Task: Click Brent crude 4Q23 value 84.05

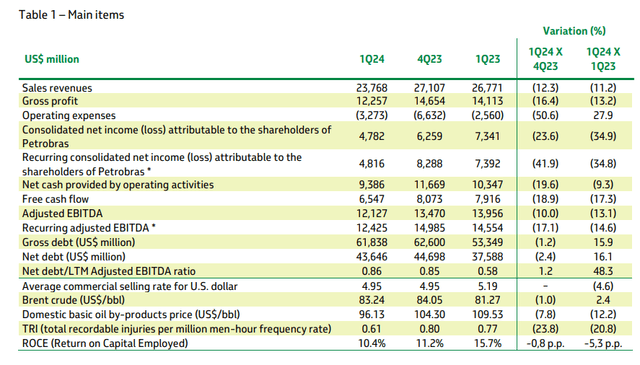Action: [429, 300]
